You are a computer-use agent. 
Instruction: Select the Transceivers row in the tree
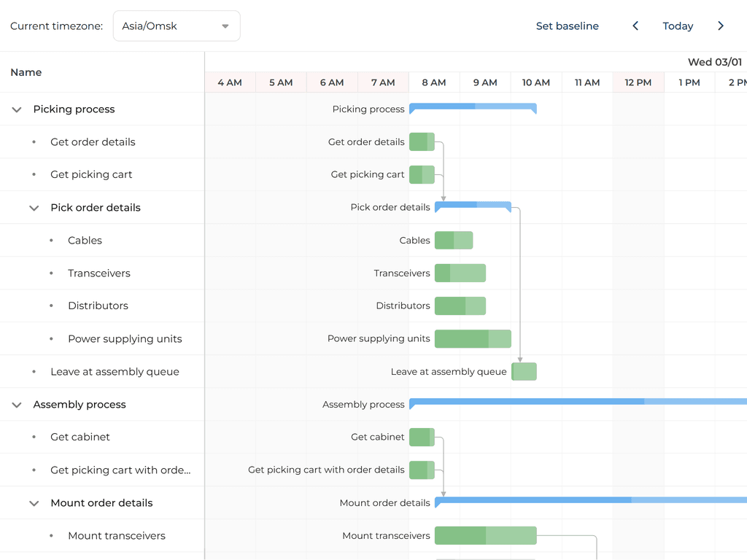pyautogui.click(x=99, y=273)
